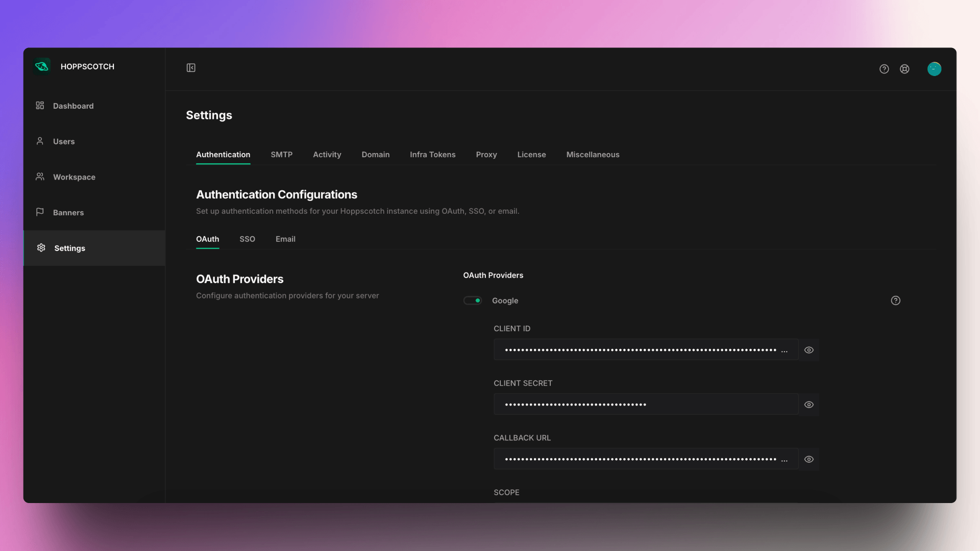Viewport: 980px width, 551px height.
Task: Click the Settings page heading
Action: pos(209,115)
